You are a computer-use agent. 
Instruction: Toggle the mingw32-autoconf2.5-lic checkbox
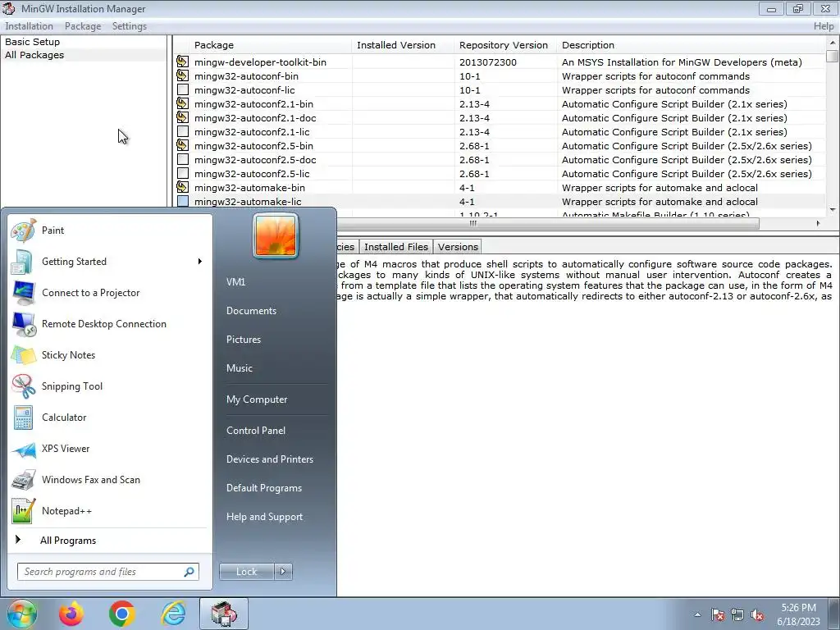(x=183, y=173)
